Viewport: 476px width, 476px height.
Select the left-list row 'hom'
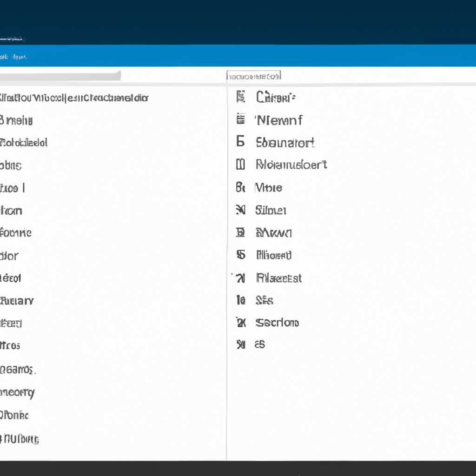pos(11,211)
